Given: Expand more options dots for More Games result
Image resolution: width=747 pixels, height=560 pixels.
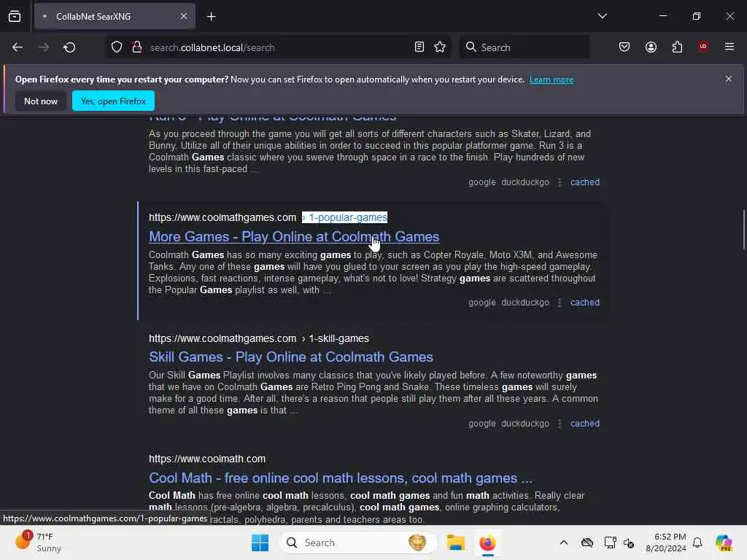Looking at the screenshot, I should (560, 303).
